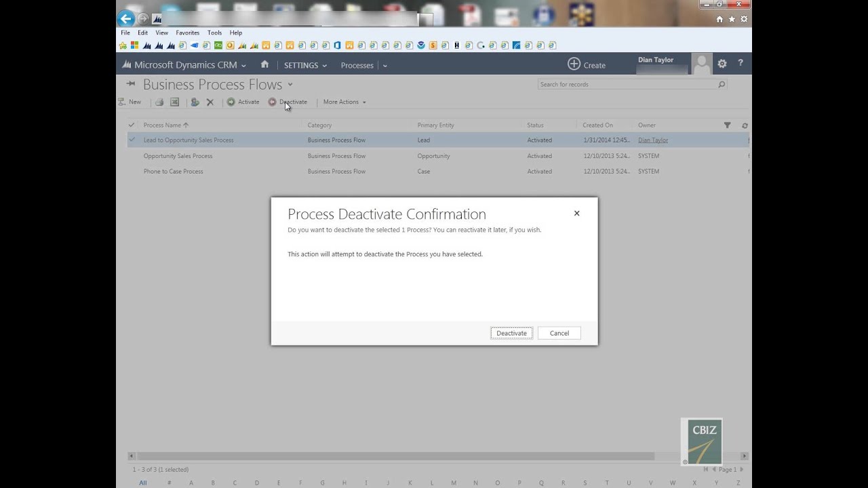Select the Phone to Case Process row

pos(438,171)
